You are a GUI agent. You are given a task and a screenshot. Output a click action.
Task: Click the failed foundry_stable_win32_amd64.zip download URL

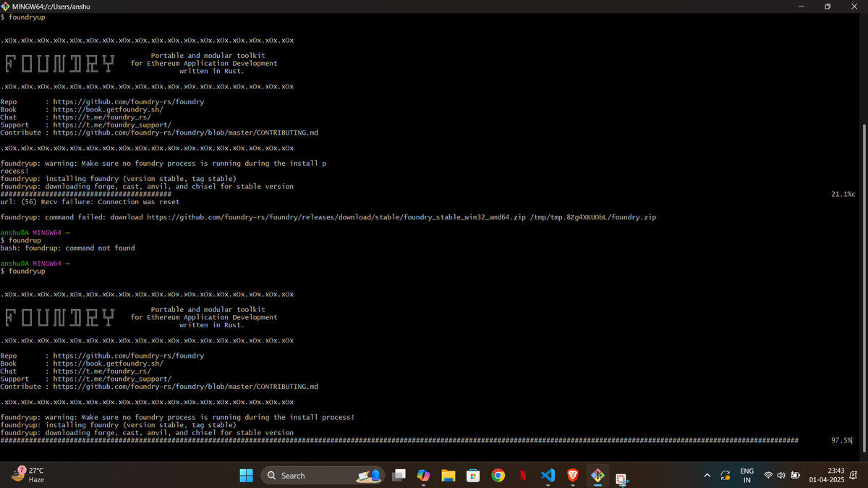[x=336, y=217]
